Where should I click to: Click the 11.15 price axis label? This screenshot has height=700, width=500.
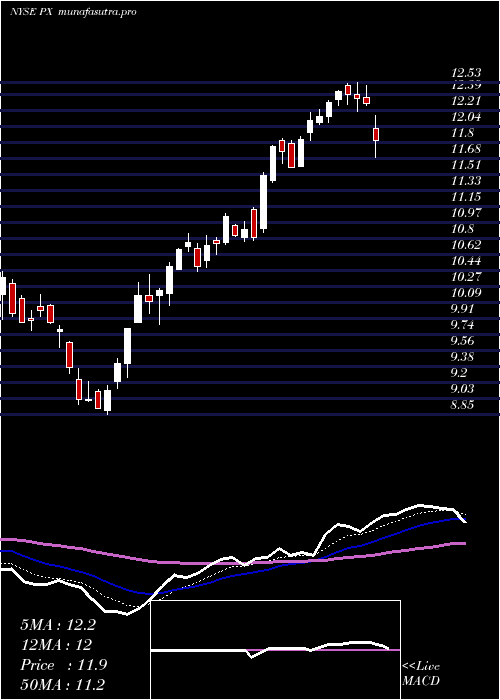click(466, 197)
